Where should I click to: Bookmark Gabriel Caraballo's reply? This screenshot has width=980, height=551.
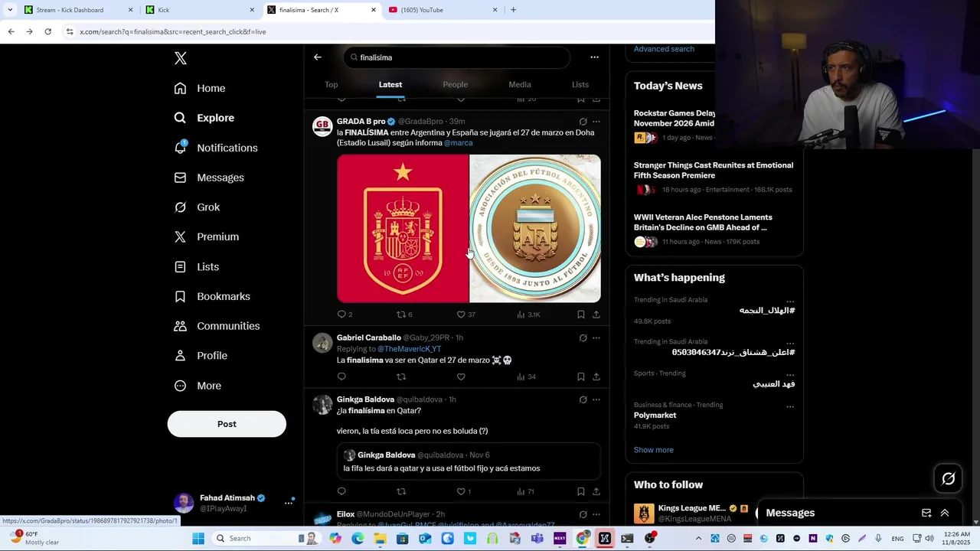(x=581, y=377)
